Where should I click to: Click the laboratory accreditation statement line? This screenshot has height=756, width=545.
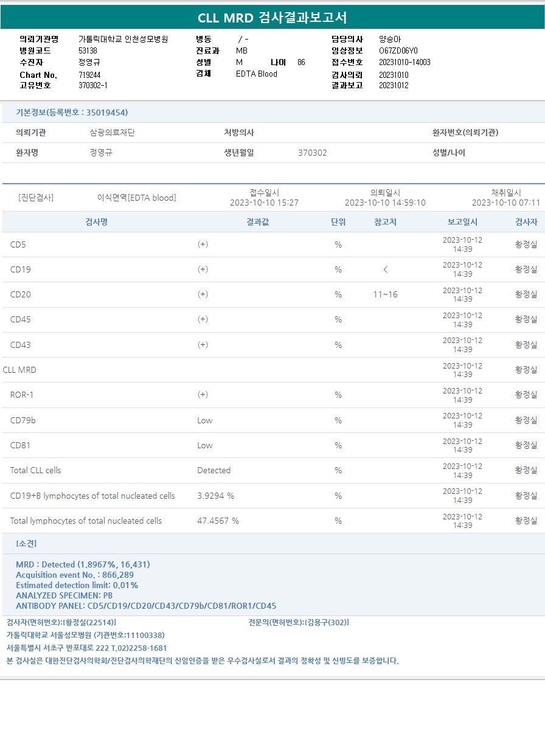[203, 661]
